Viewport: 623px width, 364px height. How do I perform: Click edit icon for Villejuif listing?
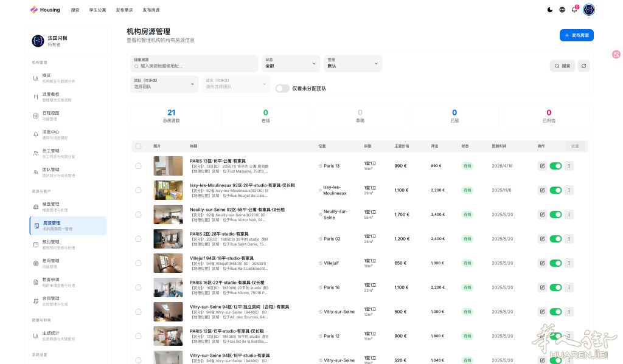pyautogui.click(x=542, y=263)
